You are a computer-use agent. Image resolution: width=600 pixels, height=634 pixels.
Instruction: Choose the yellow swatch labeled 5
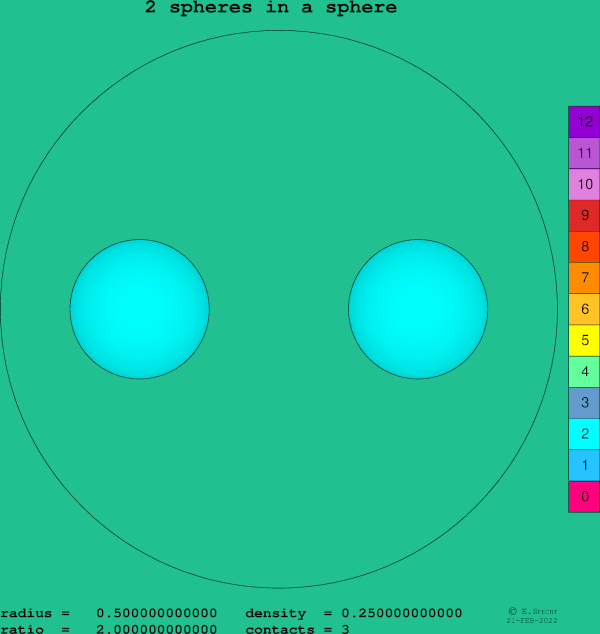pyautogui.click(x=584, y=340)
